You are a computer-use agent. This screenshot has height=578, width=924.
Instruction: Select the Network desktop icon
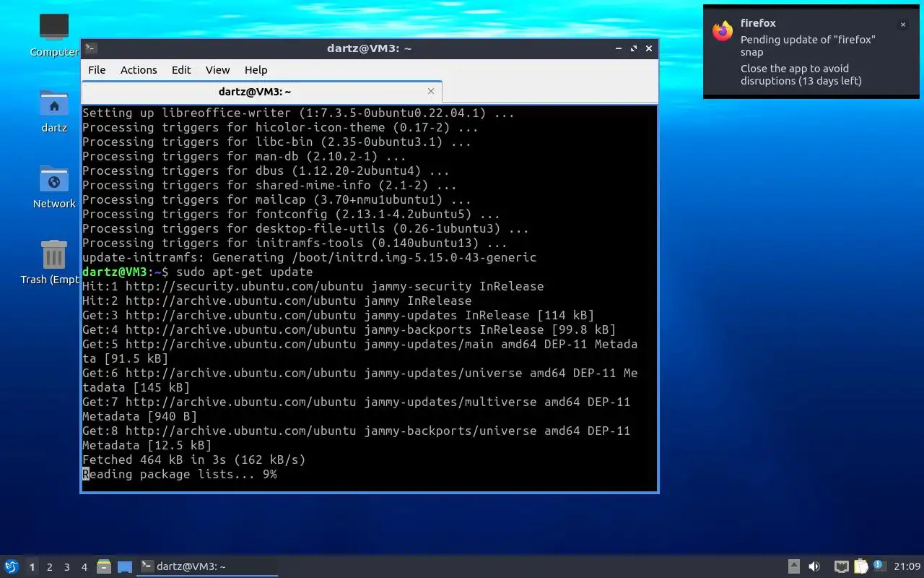[54, 187]
